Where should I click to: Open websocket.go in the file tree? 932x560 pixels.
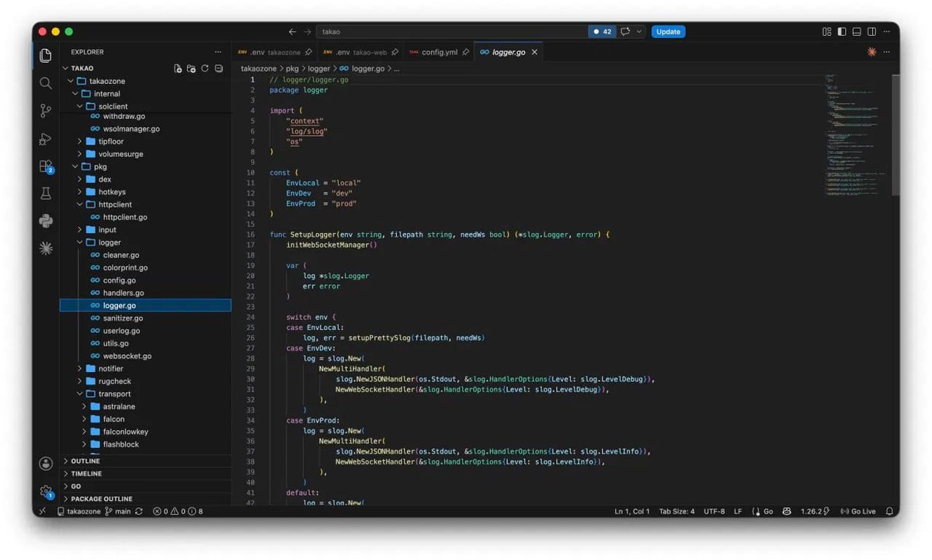click(145, 356)
